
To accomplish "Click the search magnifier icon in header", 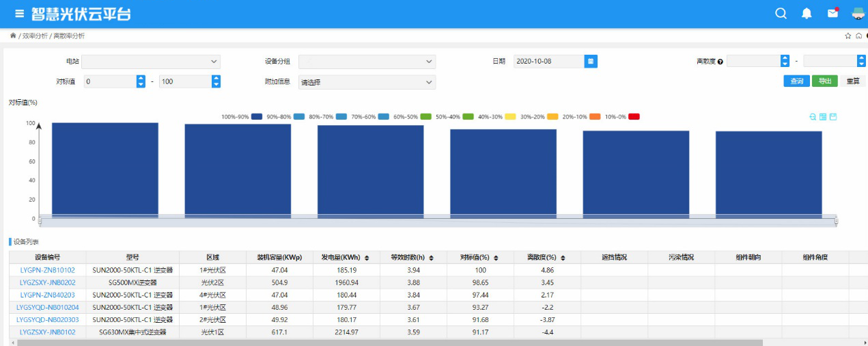I will point(781,14).
